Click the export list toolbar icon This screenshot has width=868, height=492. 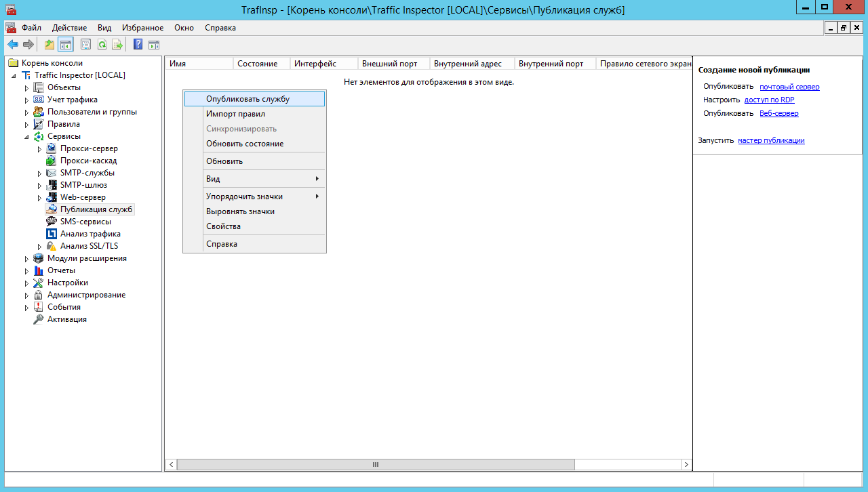pyautogui.click(x=117, y=45)
